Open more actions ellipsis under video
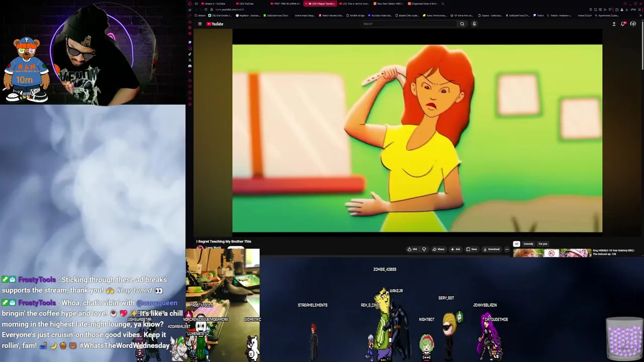Image resolution: width=644 pixels, height=362 pixels. point(507,249)
